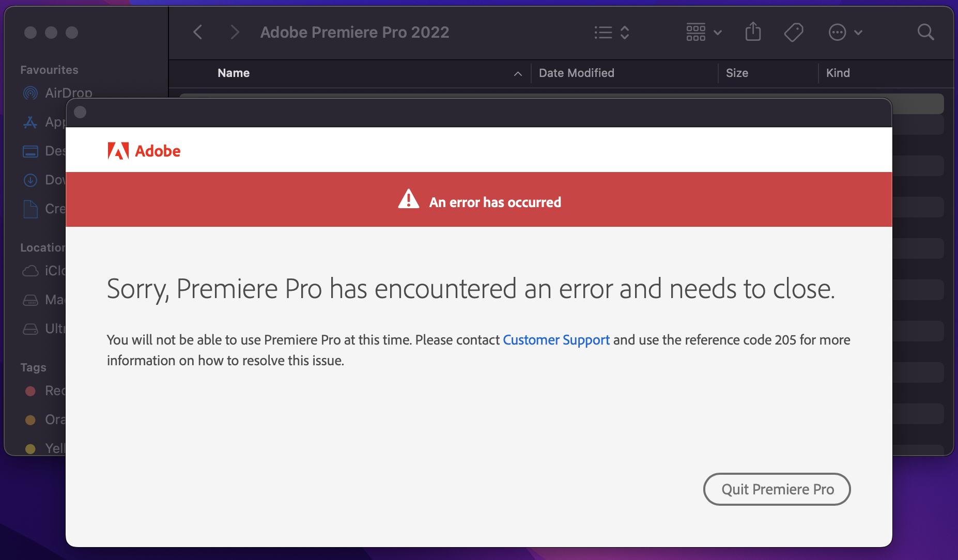This screenshot has height=560, width=958.
Task: Open the list view options switcher
Action: [x=611, y=33]
